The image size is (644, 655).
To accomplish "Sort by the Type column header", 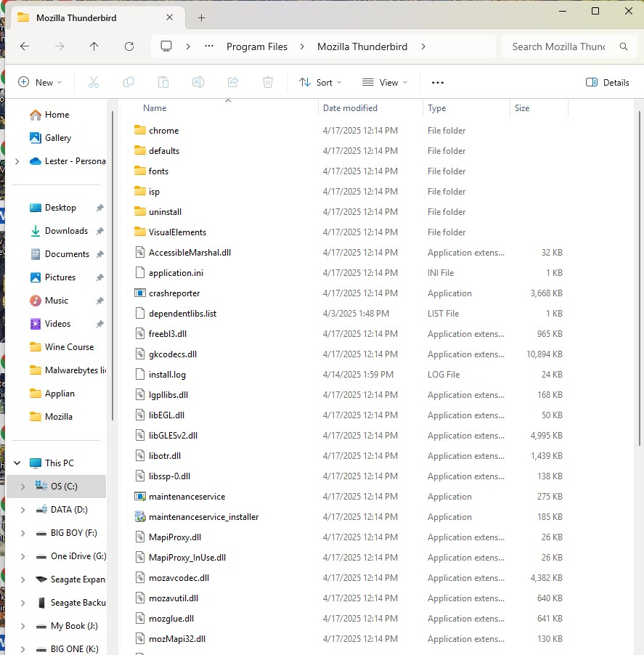I will pyautogui.click(x=437, y=108).
